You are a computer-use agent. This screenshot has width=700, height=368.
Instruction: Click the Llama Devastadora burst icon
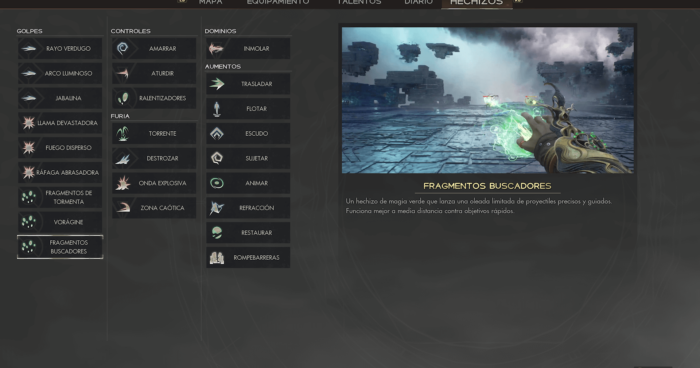(x=29, y=122)
